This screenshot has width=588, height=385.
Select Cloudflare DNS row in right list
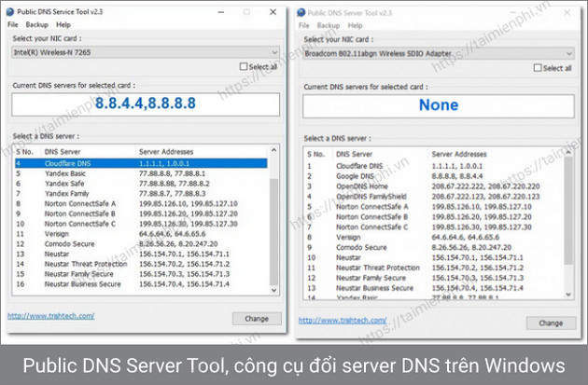[x=434, y=166]
